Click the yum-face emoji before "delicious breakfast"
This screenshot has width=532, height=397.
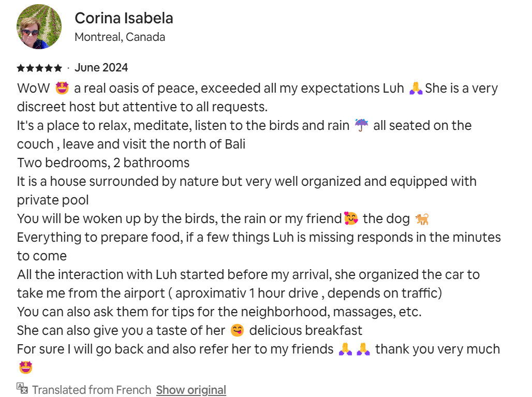pos(237,331)
